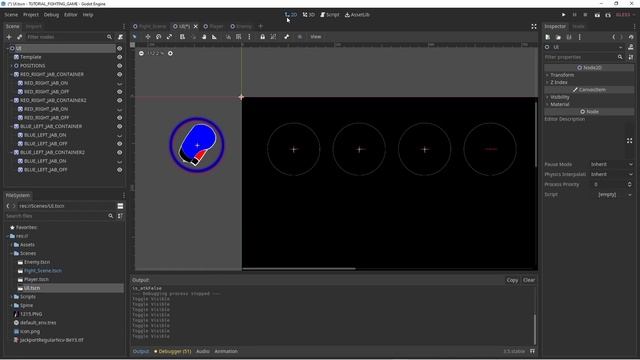The image size is (640, 360).
Task: Click the instance child scene chain icon
Action: coord(19,37)
